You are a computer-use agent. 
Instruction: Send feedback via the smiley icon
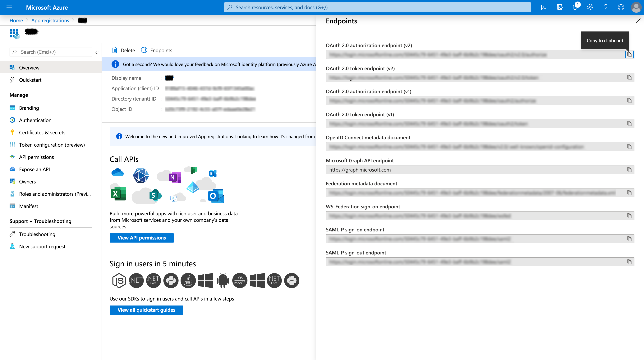pyautogui.click(x=621, y=7)
